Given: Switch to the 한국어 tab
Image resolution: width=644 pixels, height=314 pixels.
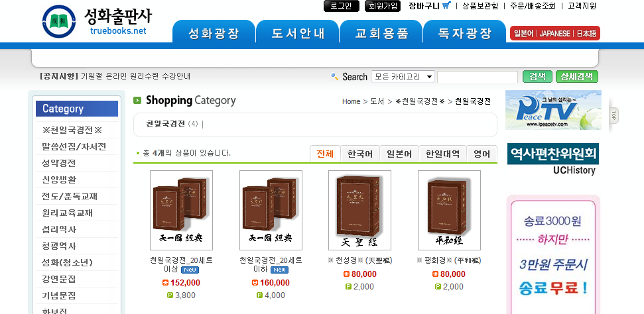Looking at the screenshot, I should click(360, 154).
